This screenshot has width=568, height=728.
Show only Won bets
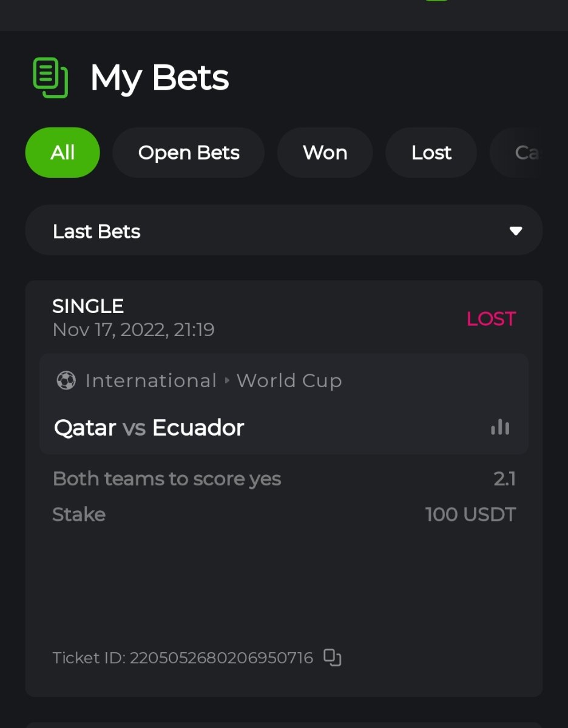(325, 152)
